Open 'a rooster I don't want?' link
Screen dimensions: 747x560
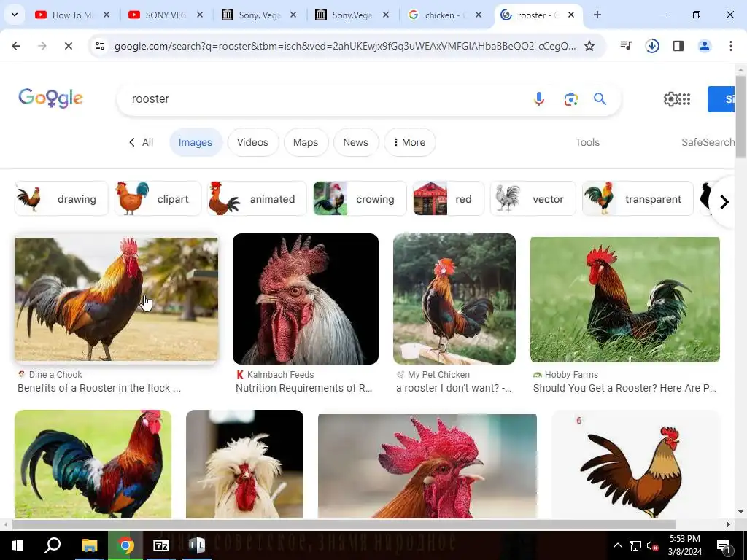[x=454, y=388]
